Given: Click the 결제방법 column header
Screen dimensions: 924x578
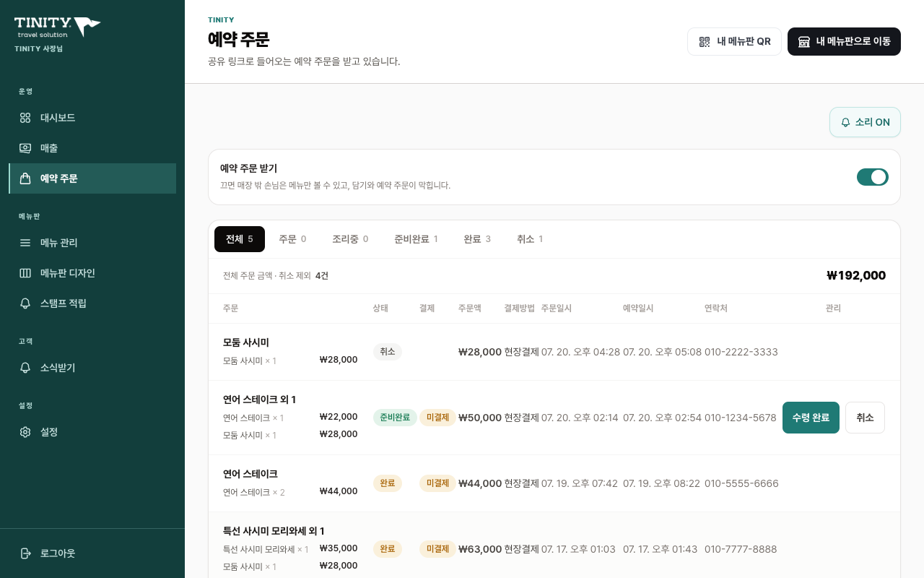Looking at the screenshot, I should tap(520, 309).
